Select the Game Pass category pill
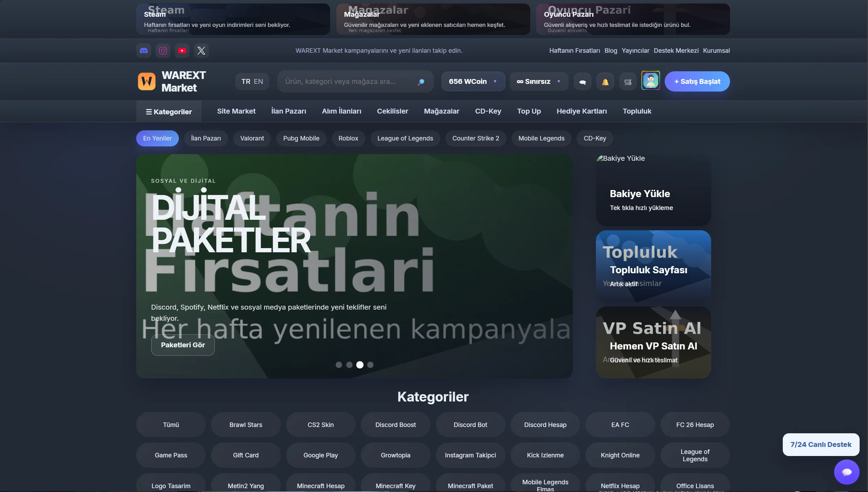The height and width of the screenshot is (492, 868). [x=171, y=455]
